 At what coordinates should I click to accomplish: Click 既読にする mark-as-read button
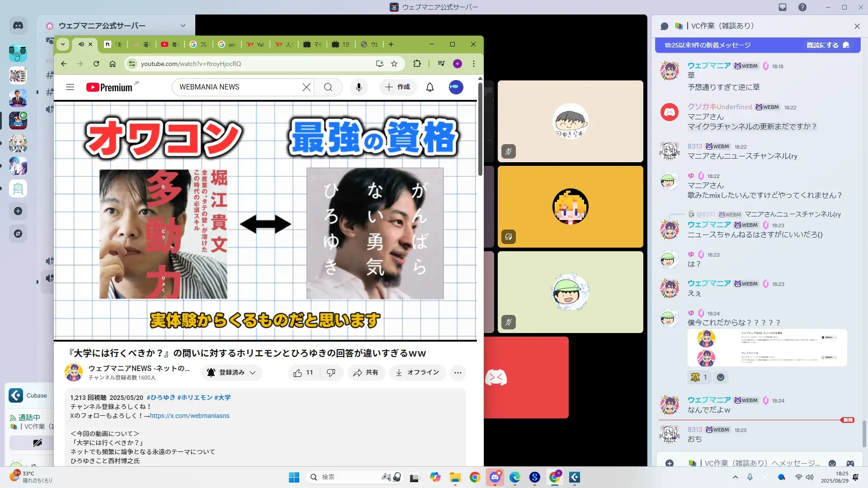click(827, 45)
